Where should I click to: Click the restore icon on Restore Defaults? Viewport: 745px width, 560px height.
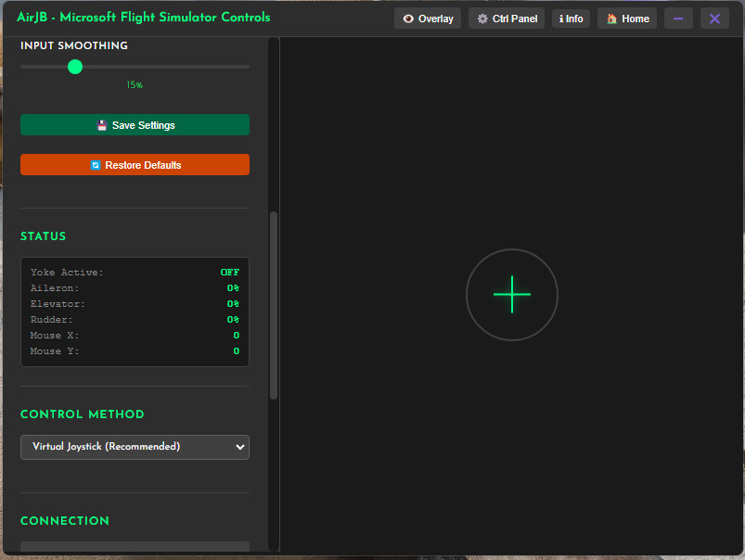(96, 164)
